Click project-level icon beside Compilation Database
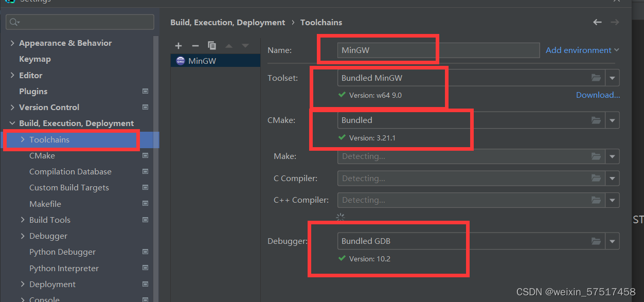 [x=145, y=171]
